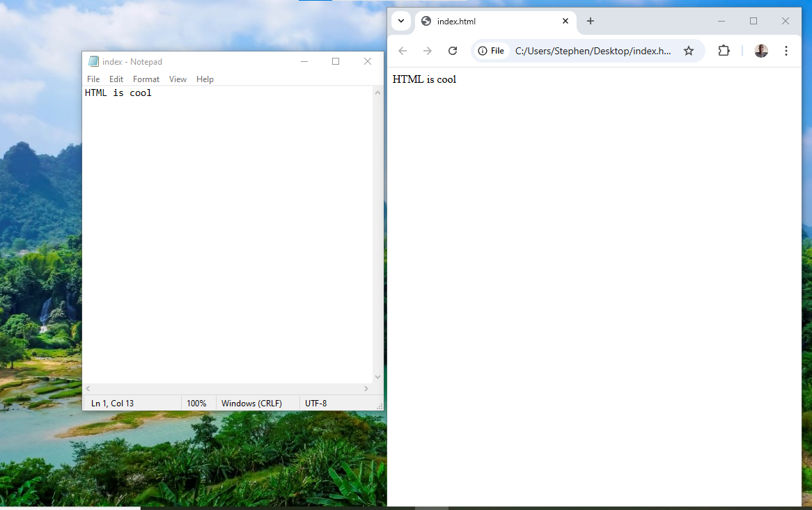The height and width of the screenshot is (510, 812).
Task: Click the Notepad resize grip in the status bar corner
Action: pos(380,406)
